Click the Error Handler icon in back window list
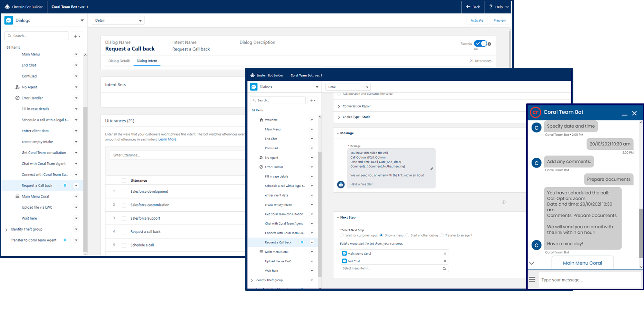Image resolution: width=644 pixels, height=312 pixels. pos(18,98)
